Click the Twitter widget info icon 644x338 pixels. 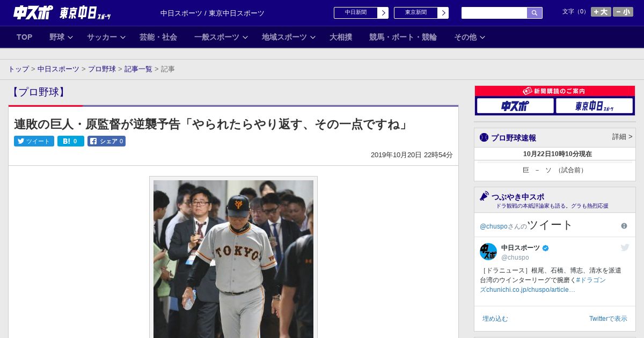(624, 226)
